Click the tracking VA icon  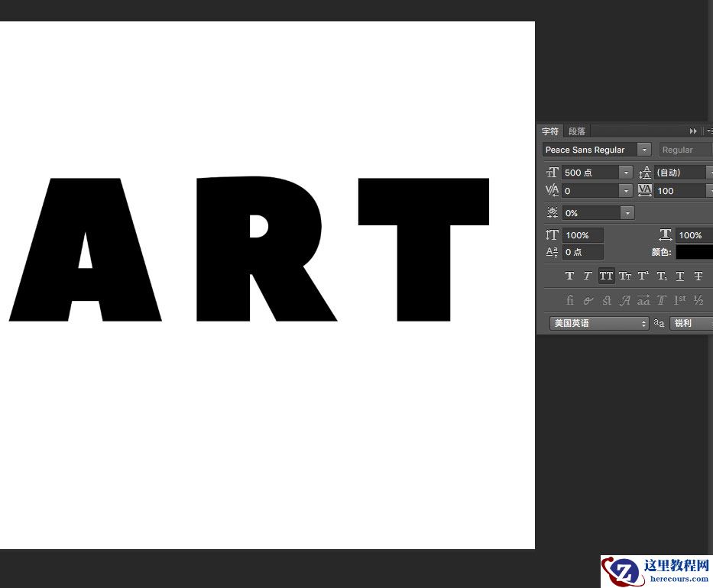[645, 190]
